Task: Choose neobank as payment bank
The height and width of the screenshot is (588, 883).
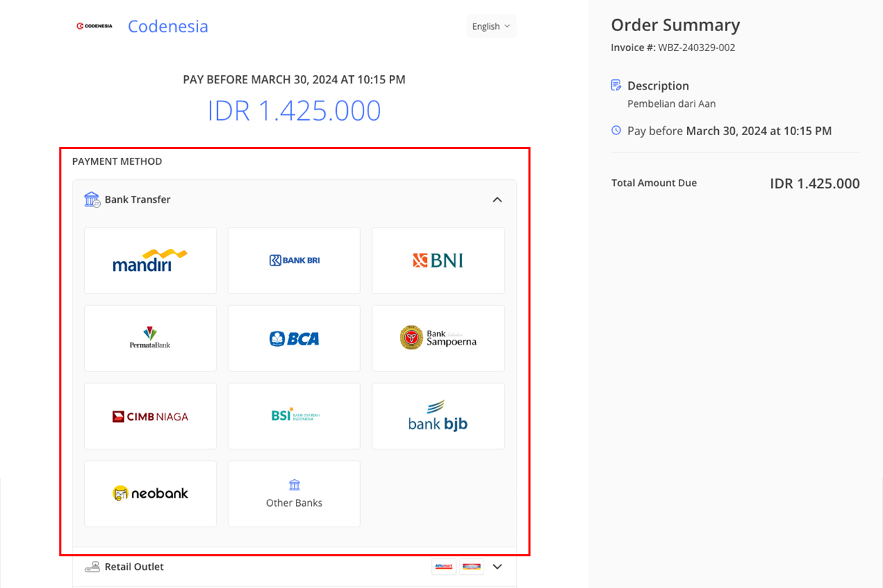Action: (150, 494)
